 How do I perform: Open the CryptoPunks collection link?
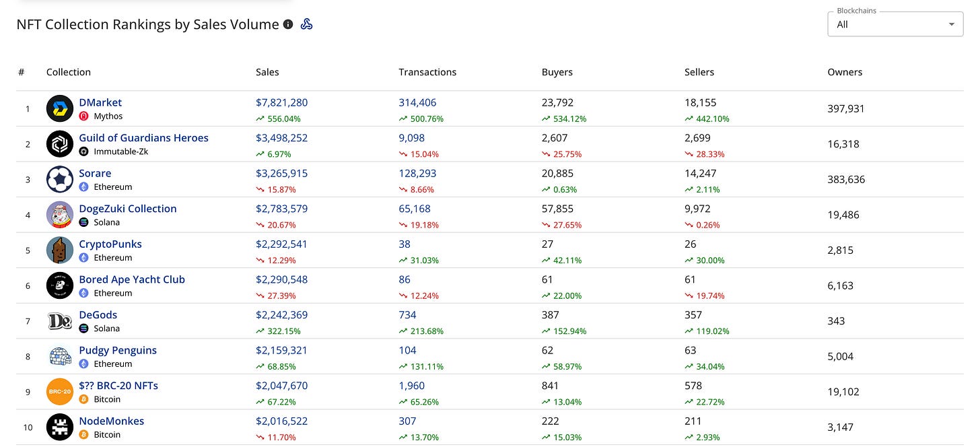point(110,244)
